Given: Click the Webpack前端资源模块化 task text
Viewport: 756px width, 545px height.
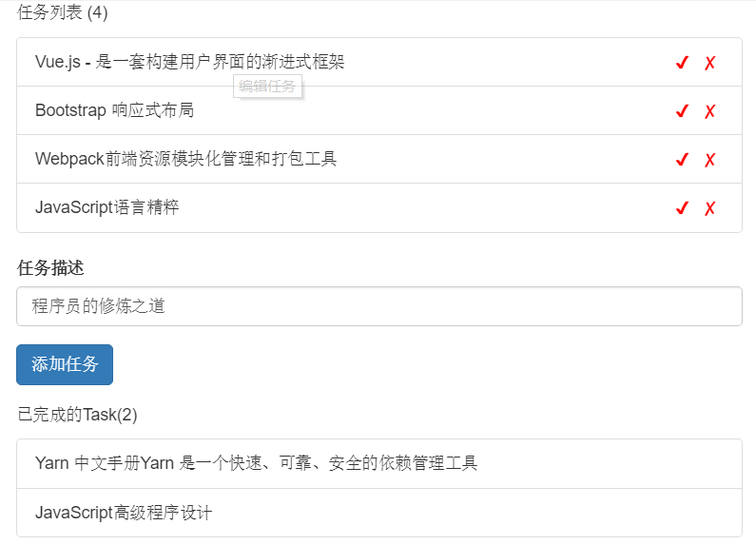Looking at the screenshot, I should coord(185,160).
